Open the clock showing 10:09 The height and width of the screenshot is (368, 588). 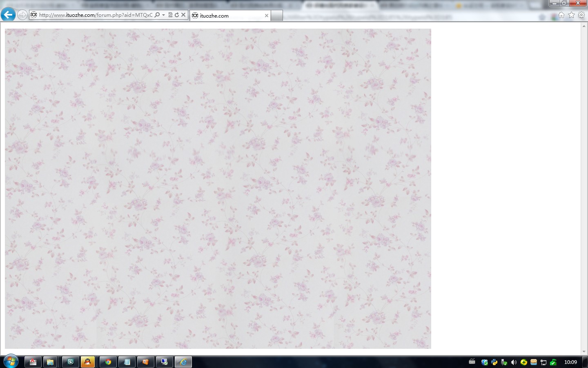click(570, 362)
